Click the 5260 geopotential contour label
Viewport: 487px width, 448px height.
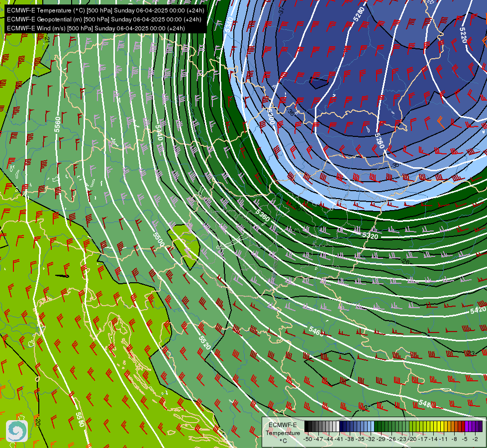tap(380, 140)
